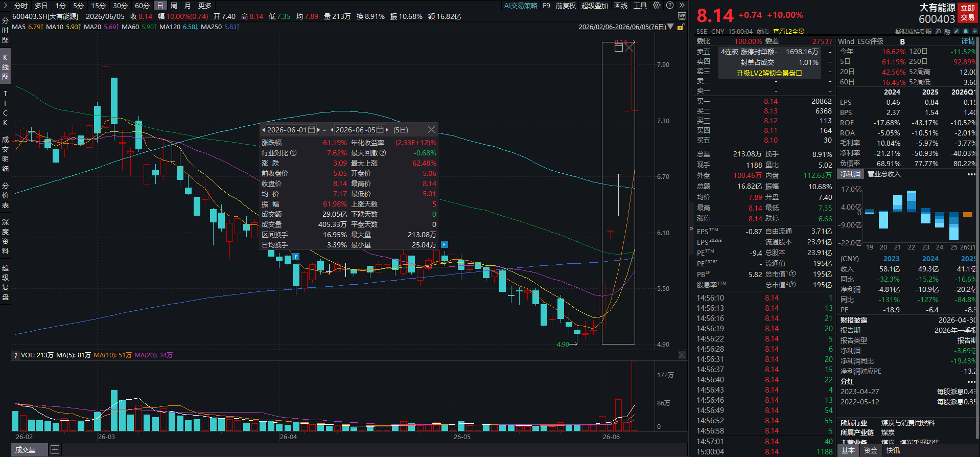
Task: Select the 日 daily period
Action: (160, 6)
